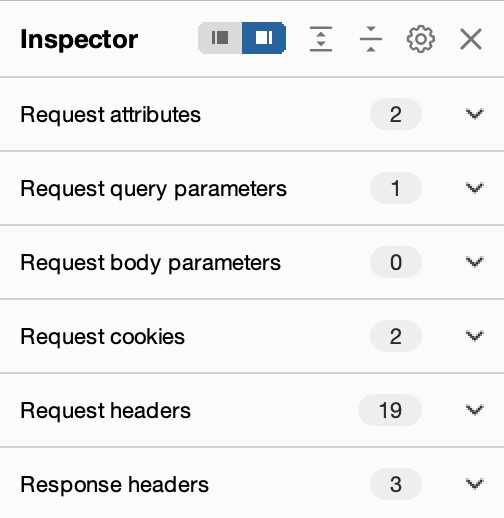Open the Request query parameters label

coord(154,189)
